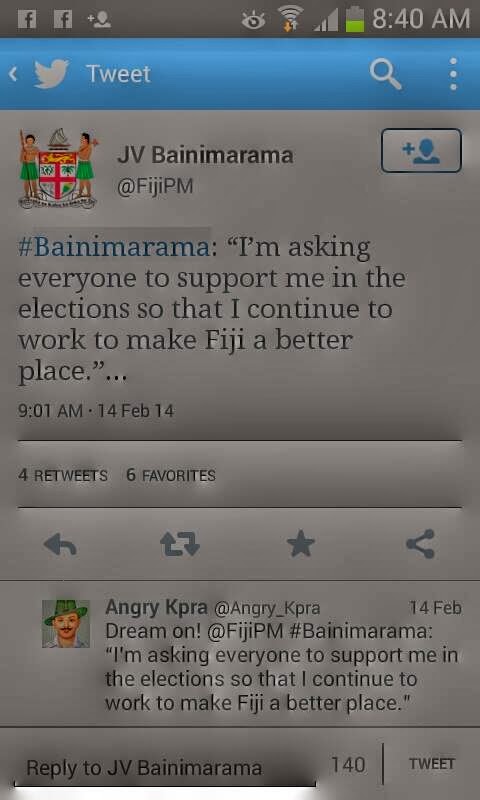The width and height of the screenshot is (480, 800).
Task: Tap the TWEET send button
Action: tap(432, 764)
